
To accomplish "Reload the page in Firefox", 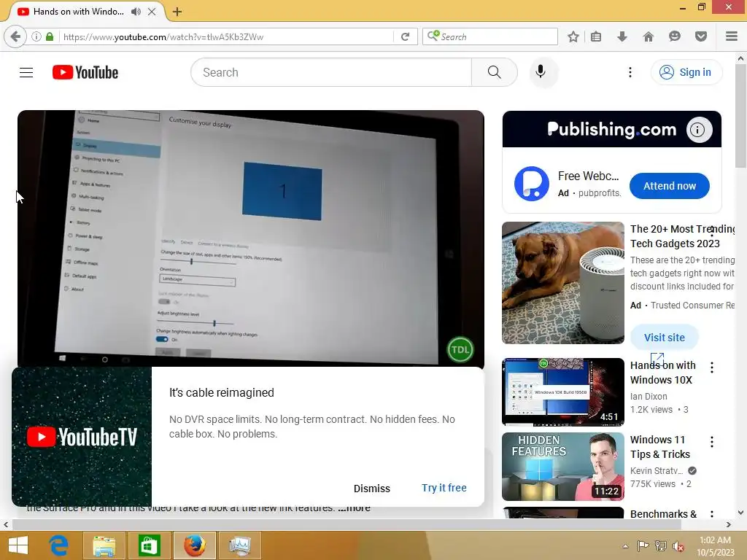I will [406, 36].
